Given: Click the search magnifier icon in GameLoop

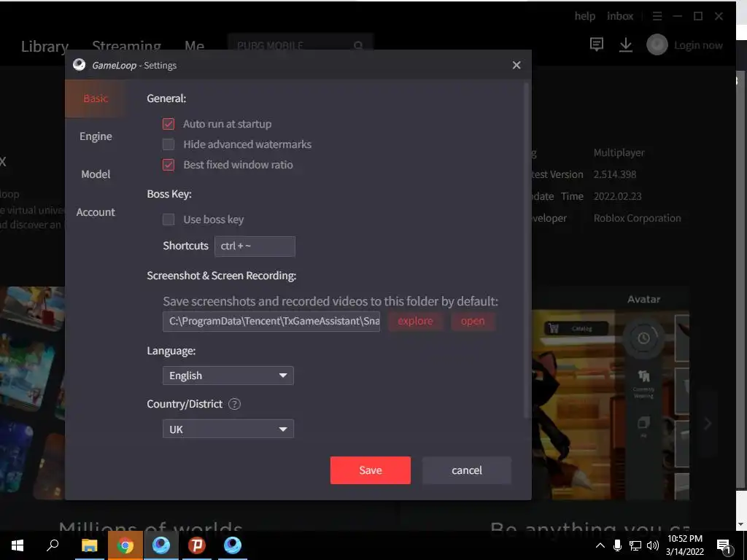Looking at the screenshot, I should pyautogui.click(x=358, y=46).
